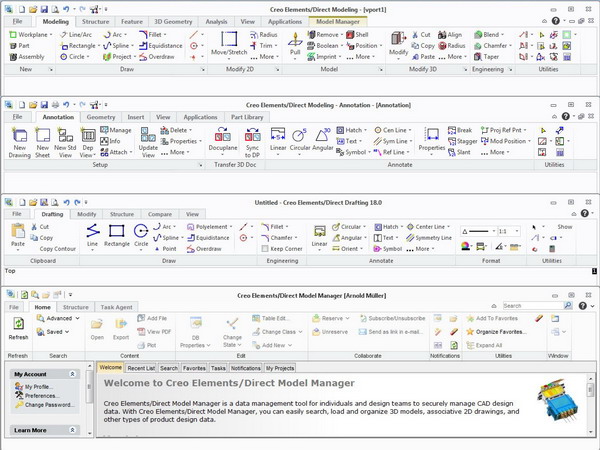The height and width of the screenshot is (450, 600).
Task: Open the Model Manager tab in Modeling
Action: 338,22
